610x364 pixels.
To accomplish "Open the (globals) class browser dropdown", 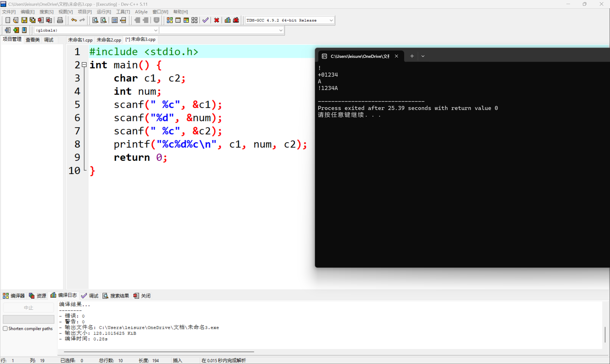I will coord(156,30).
